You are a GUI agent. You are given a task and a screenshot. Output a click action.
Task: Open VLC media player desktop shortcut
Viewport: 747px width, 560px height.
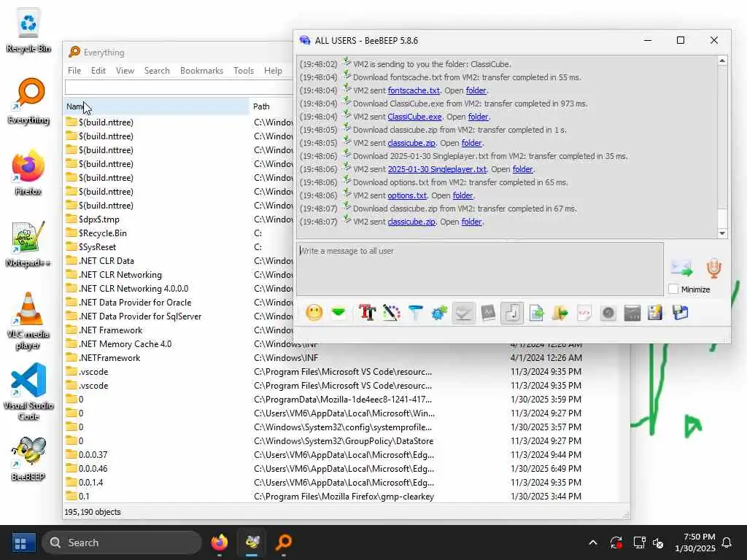point(28,322)
